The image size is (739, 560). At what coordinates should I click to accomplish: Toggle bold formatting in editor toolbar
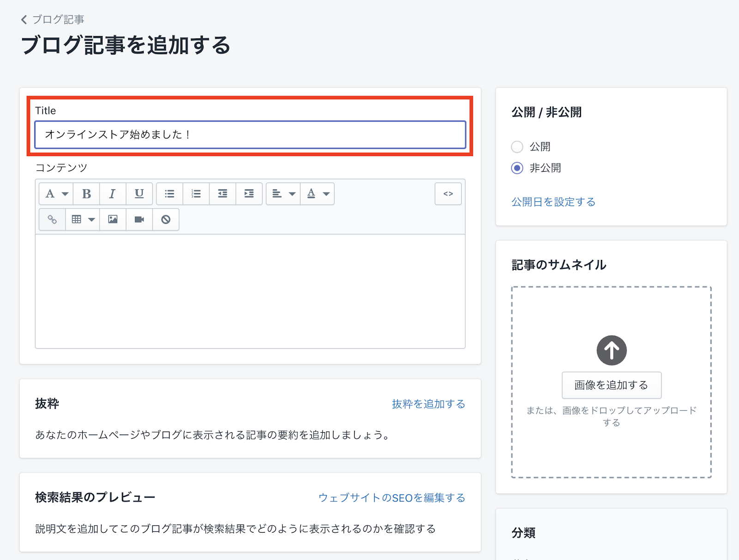click(86, 194)
